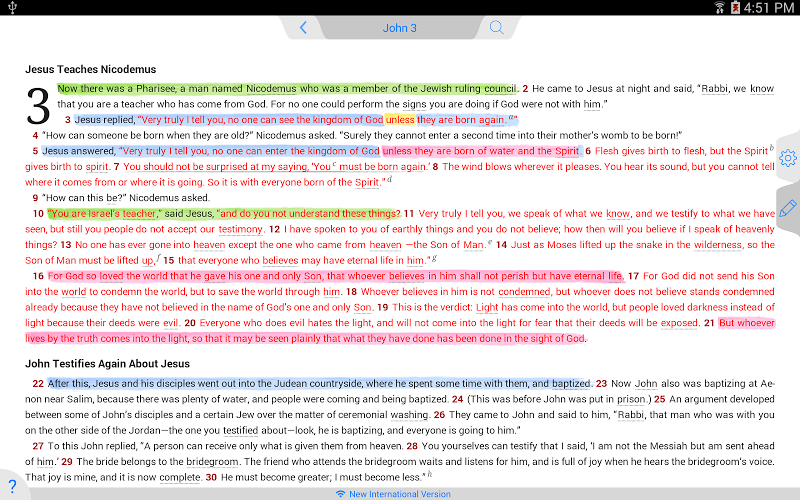The image size is (800, 500).
Task: Open help with the question mark
Action: (12, 486)
